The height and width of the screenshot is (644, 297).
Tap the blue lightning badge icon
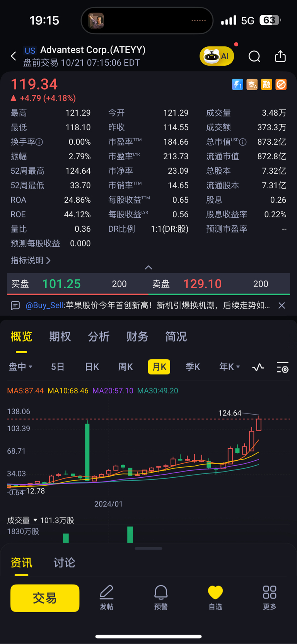point(237,84)
